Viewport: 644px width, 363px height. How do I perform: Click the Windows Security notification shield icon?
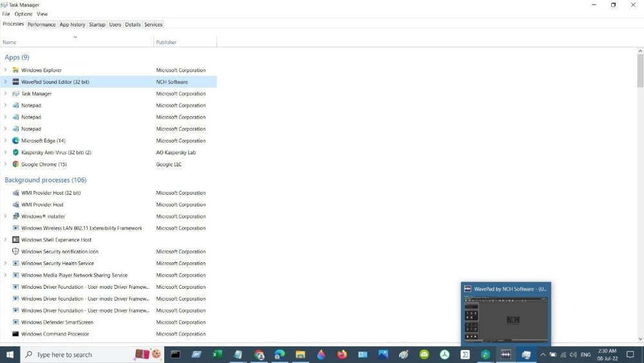[15, 251]
